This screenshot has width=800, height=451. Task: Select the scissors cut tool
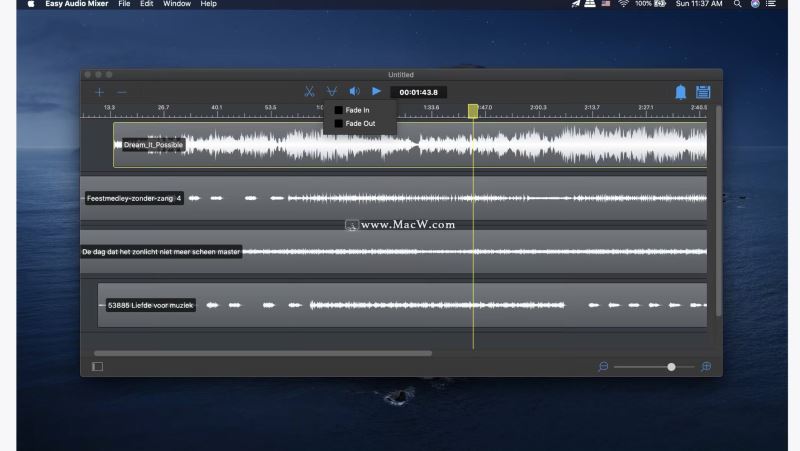coord(309,92)
